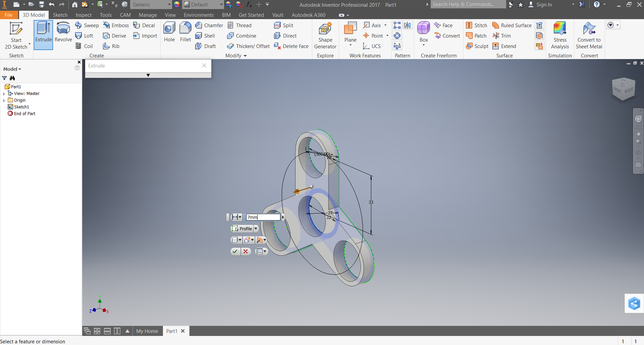
Task: Choose the Emboss tool
Action: pyautogui.click(x=116, y=26)
